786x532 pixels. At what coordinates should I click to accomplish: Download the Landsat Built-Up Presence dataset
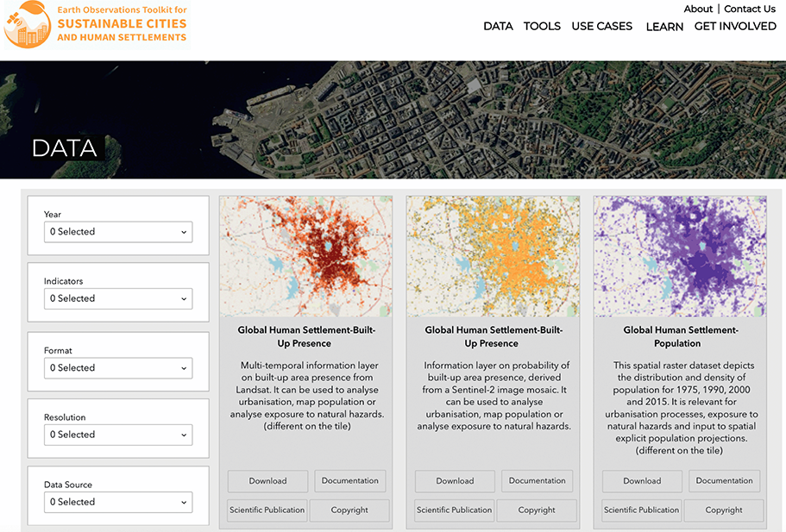pyautogui.click(x=267, y=481)
